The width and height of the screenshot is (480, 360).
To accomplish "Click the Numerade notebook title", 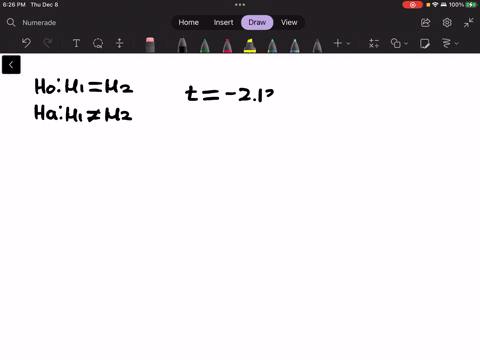I will click(x=39, y=23).
